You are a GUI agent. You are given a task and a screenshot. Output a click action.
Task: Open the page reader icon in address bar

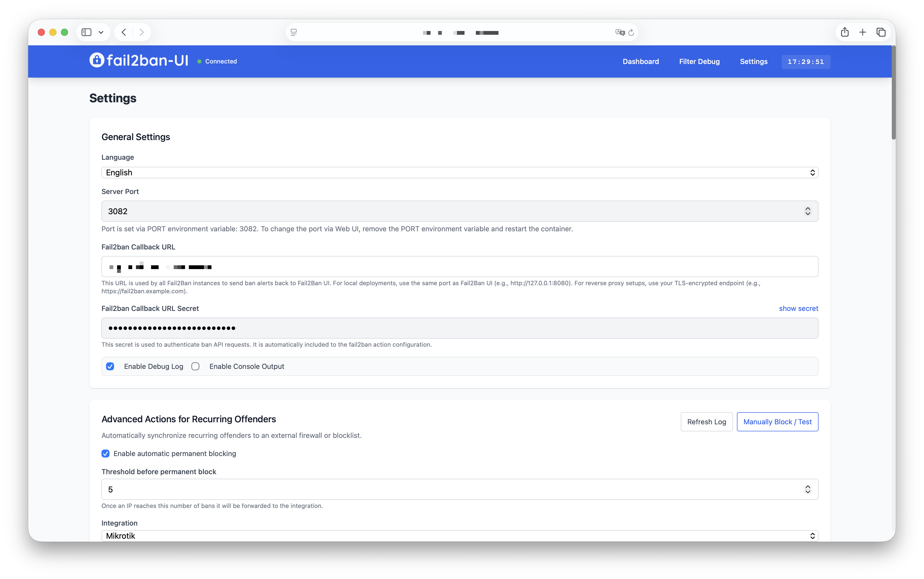[294, 33]
